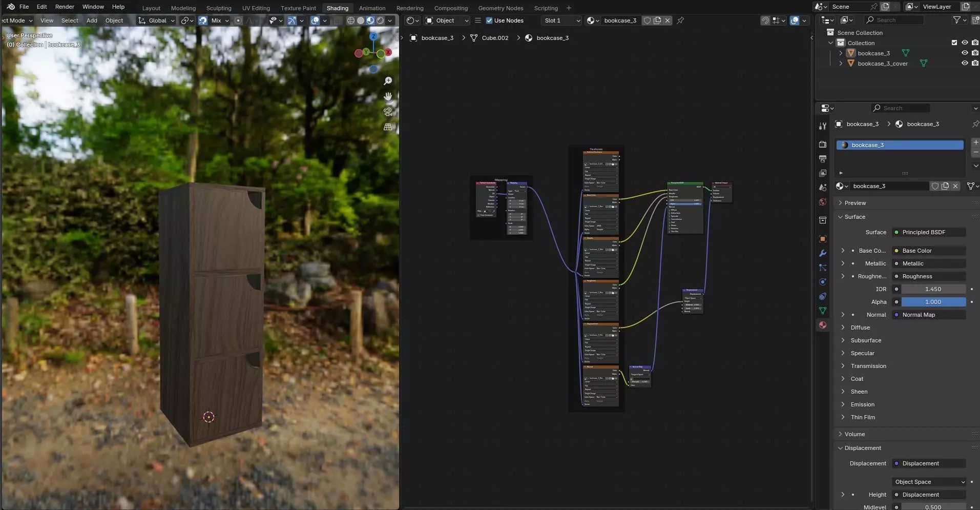Uncheck the Use Nodes checkbox
This screenshot has width=980, height=510.
coord(489,21)
